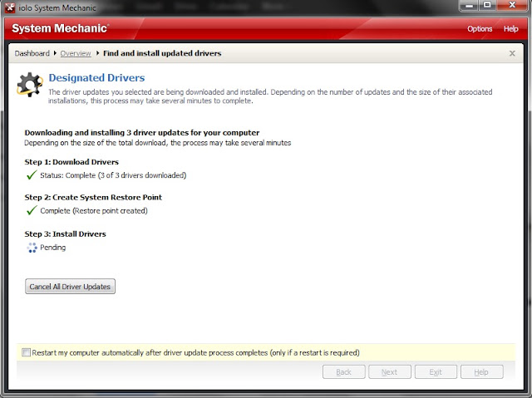Screen dimensions: 532x398
Task: Close the System Mechanic window
Action: pyautogui.click(x=512, y=6)
